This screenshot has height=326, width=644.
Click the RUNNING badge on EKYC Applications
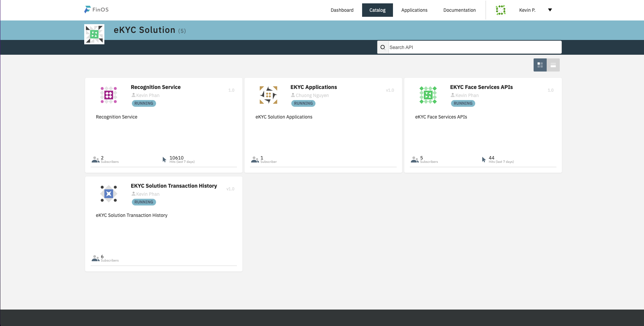tap(303, 103)
